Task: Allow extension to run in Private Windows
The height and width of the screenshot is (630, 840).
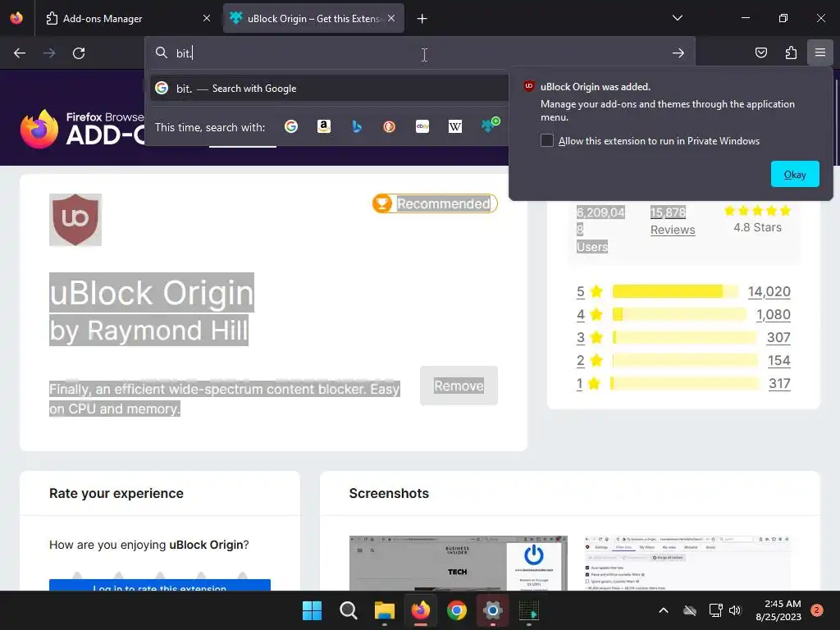Action: pyautogui.click(x=547, y=140)
